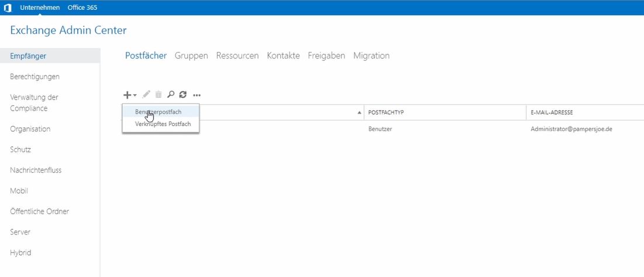Go to Organisation in the sidebar
The image size is (644, 277).
(30, 129)
